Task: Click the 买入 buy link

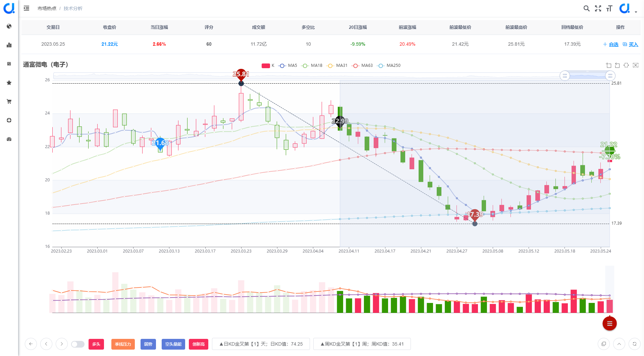Action: pos(630,44)
